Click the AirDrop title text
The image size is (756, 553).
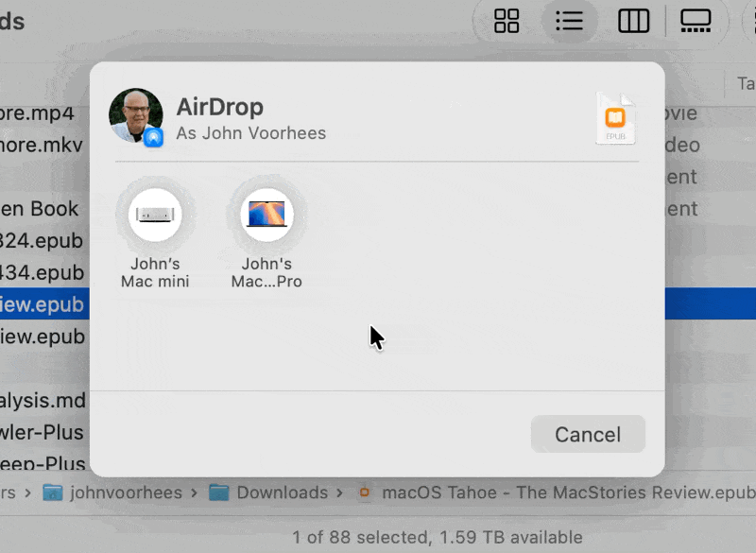220,107
